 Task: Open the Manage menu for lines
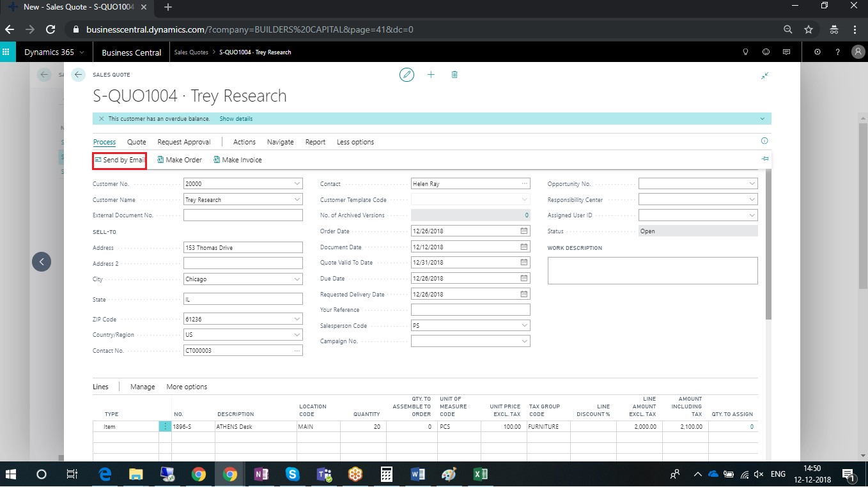(143, 387)
